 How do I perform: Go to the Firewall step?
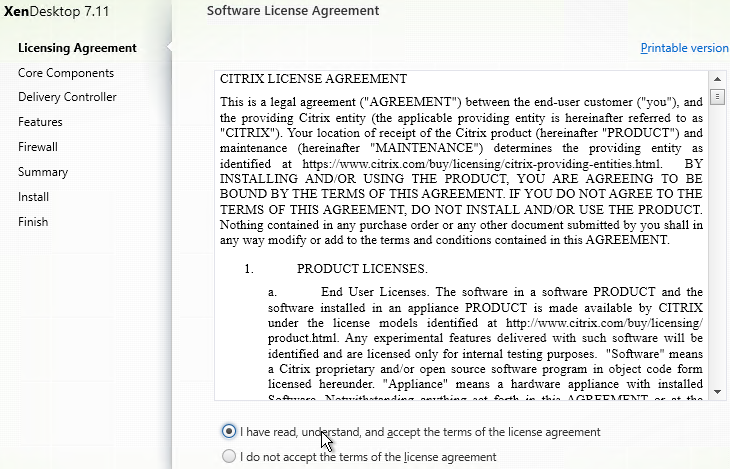point(38,147)
